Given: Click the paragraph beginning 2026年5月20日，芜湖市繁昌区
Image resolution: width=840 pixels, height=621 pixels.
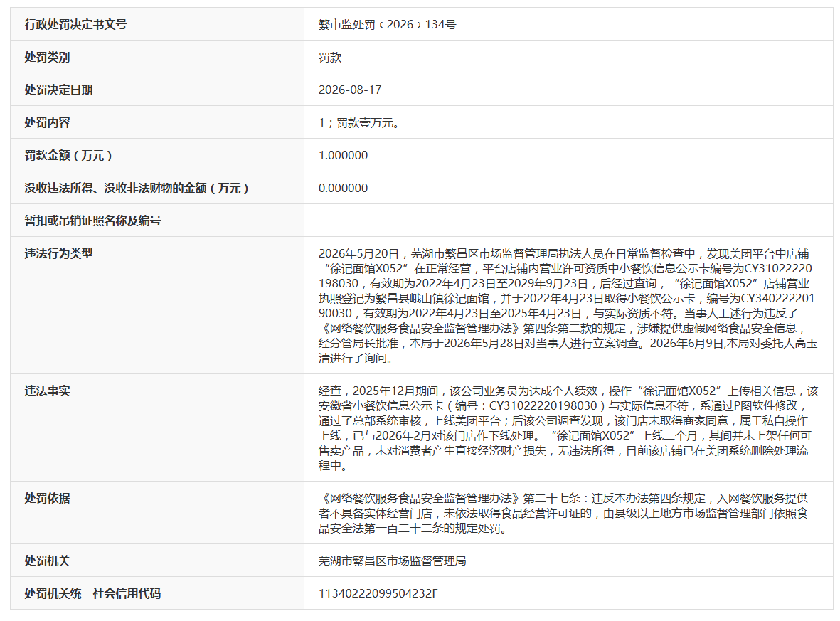Looking at the screenshot, I should click(568, 305).
